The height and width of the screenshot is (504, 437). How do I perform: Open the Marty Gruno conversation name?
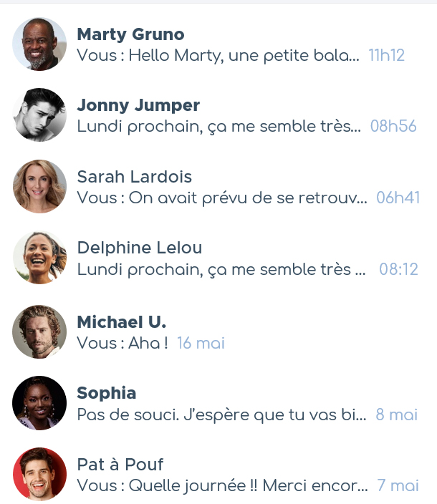click(x=130, y=34)
